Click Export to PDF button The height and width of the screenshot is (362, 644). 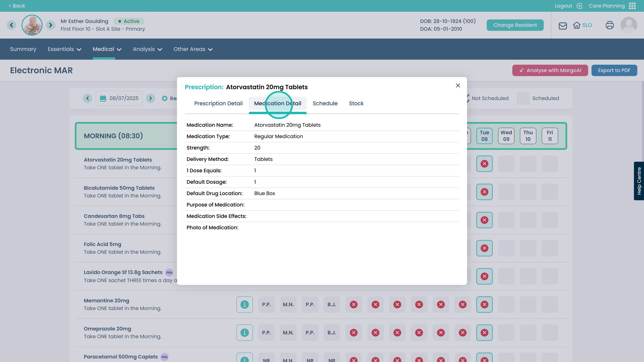[x=614, y=70]
